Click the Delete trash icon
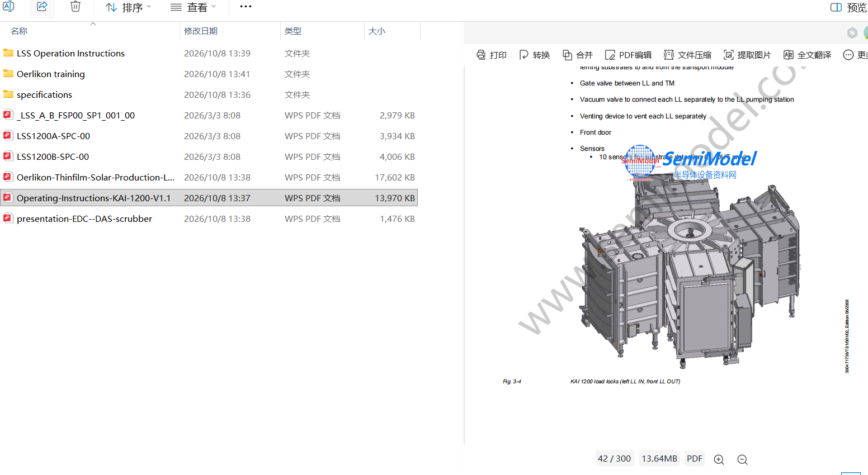868x475 pixels. pos(76,7)
